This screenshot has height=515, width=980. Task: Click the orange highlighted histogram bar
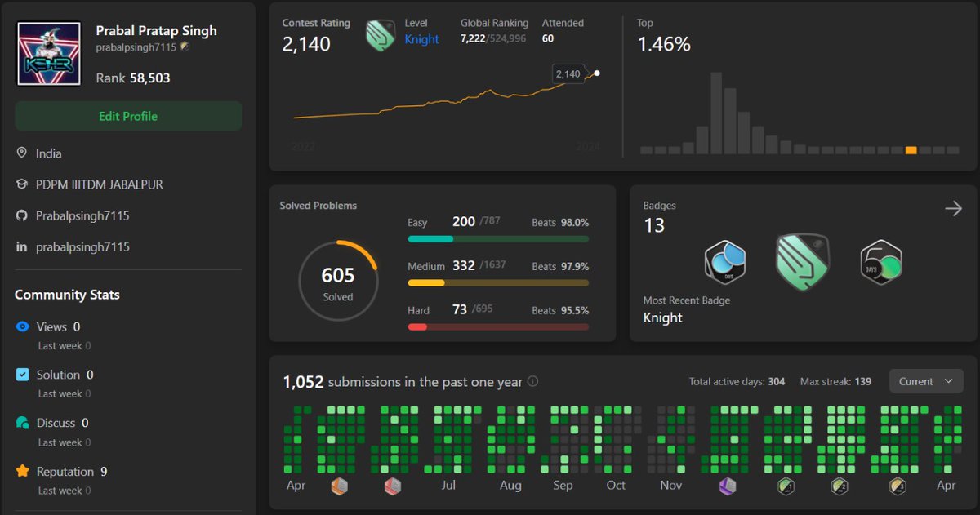(x=911, y=150)
